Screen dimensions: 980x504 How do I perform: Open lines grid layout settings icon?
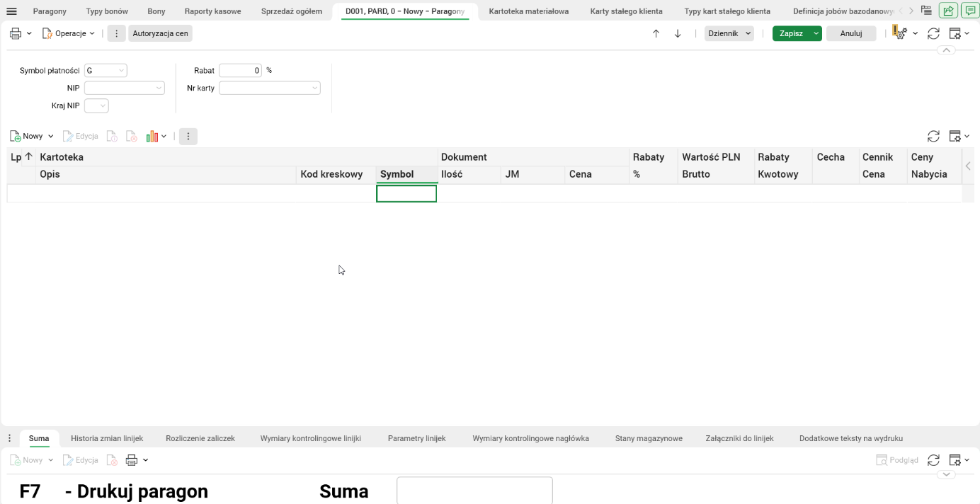click(955, 136)
